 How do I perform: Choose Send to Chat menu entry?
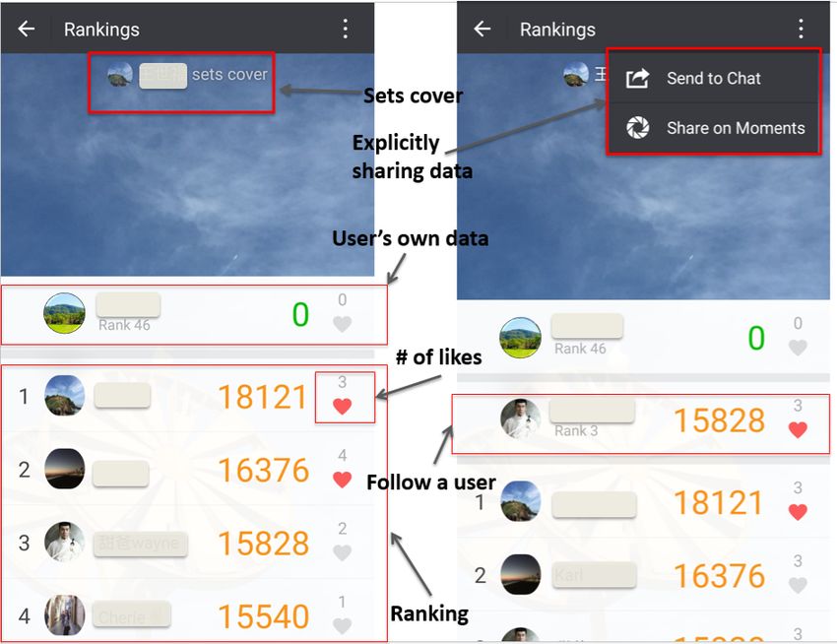click(713, 79)
